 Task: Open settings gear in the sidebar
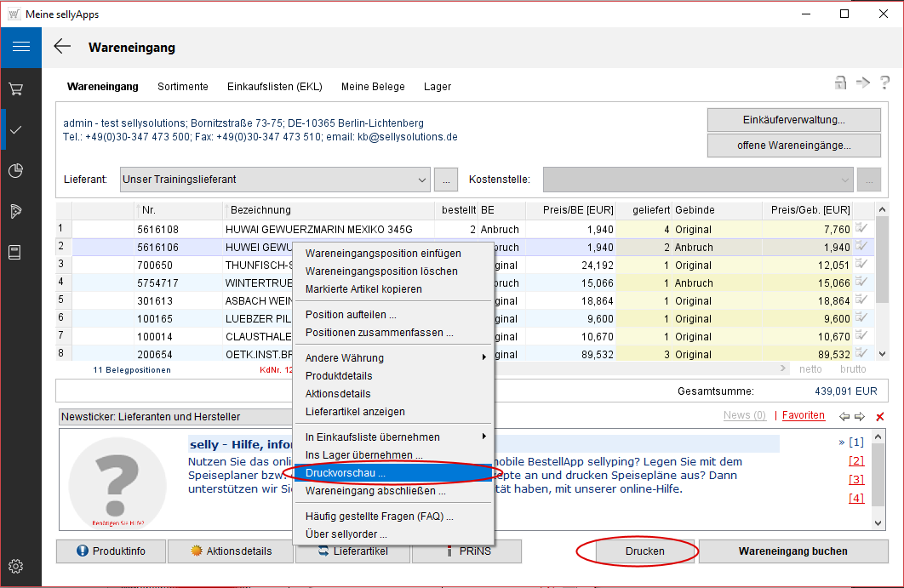click(x=15, y=566)
